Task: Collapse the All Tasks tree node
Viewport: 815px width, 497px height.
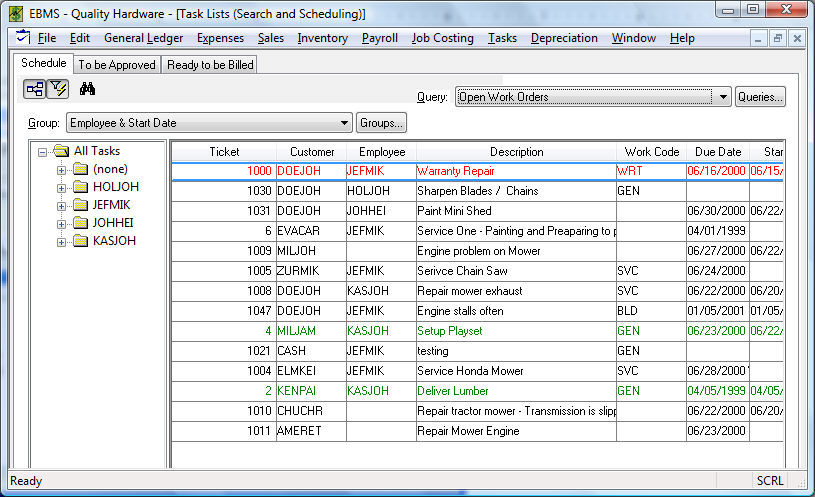Action: click(43, 151)
